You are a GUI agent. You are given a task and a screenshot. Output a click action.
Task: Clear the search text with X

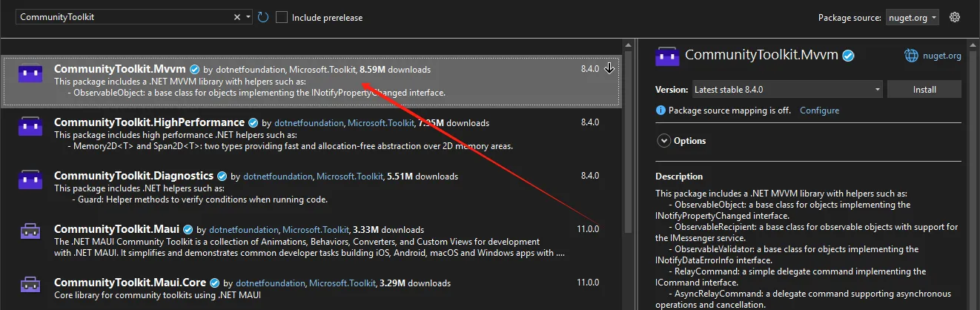pos(237,17)
